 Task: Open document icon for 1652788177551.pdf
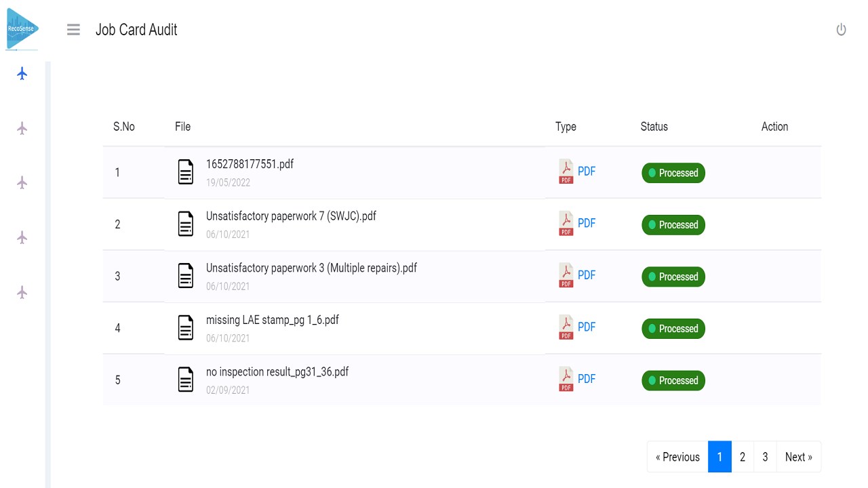tap(186, 172)
